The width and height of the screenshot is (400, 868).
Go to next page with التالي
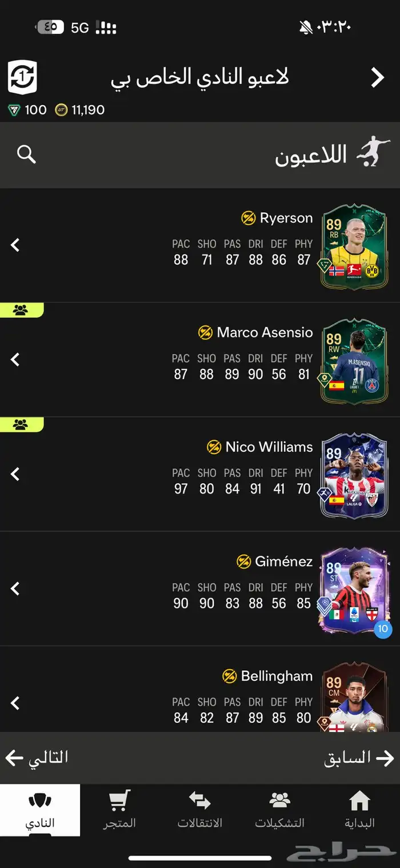37,758
